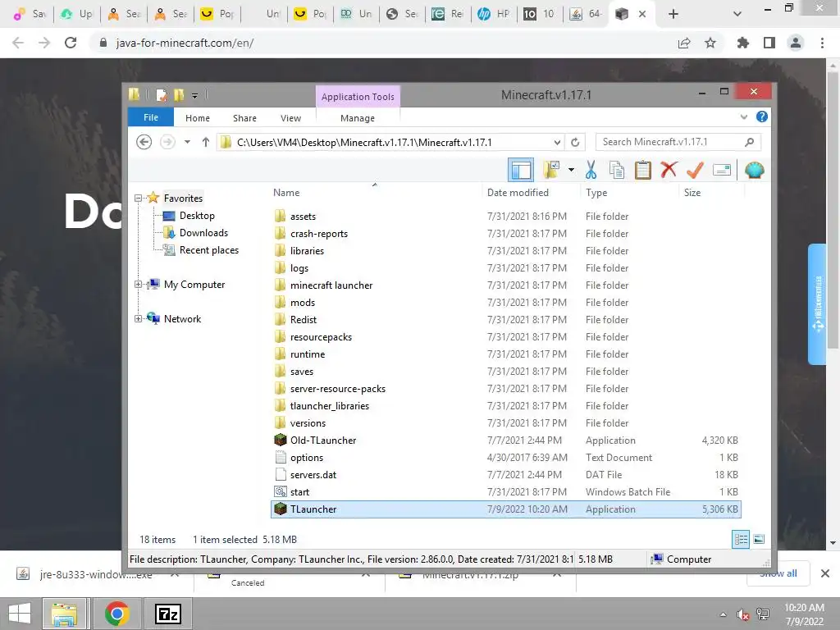The image size is (840, 630).
Task: Go up one folder level arrow
Action: [206, 142]
